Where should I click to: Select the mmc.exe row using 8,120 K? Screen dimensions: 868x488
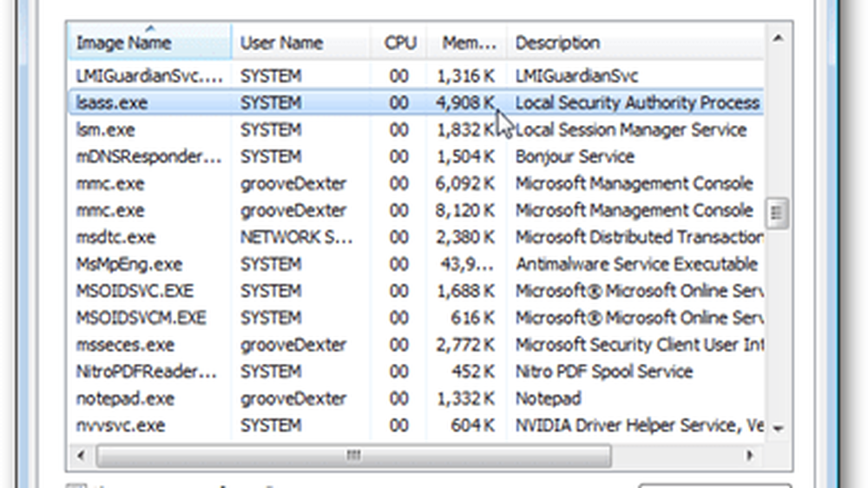coord(416,210)
